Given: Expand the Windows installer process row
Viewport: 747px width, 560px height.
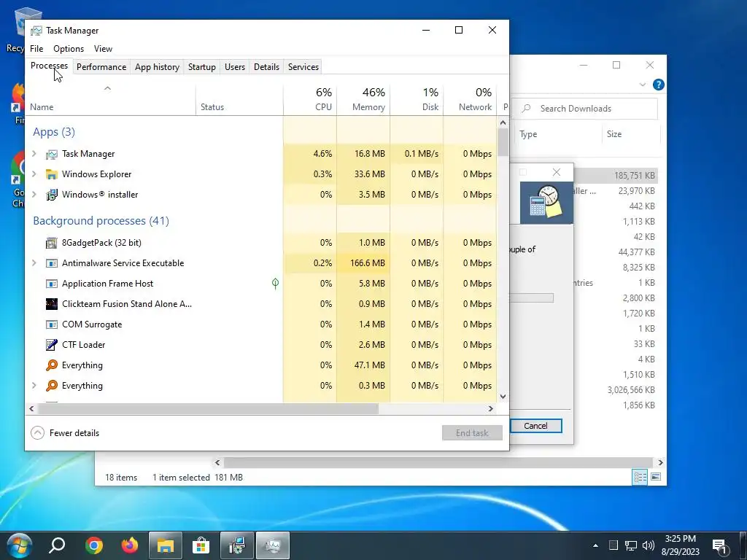Looking at the screenshot, I should [x=34, y=195].
